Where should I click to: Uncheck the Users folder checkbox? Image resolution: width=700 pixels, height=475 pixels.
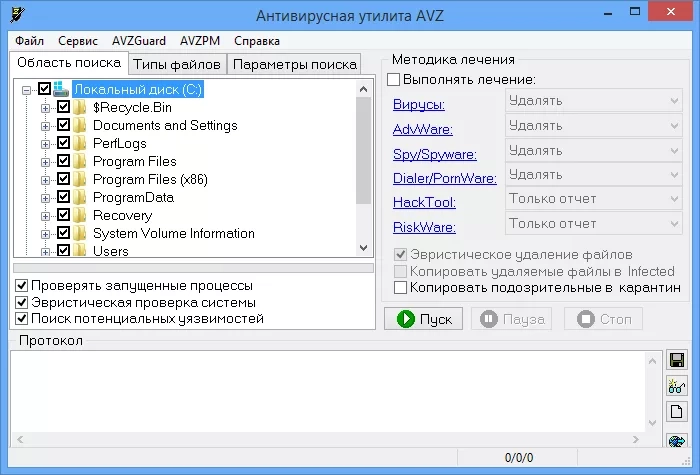point(63,250)
